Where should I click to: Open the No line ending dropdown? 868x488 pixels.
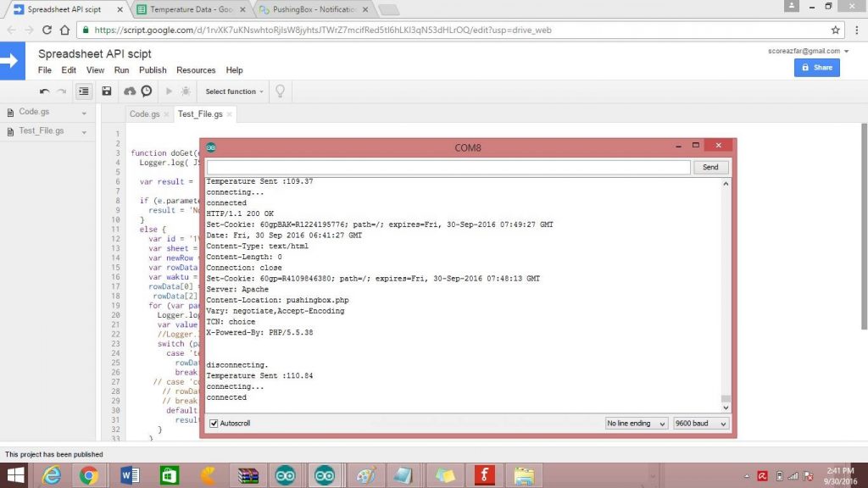pos(636,424)
